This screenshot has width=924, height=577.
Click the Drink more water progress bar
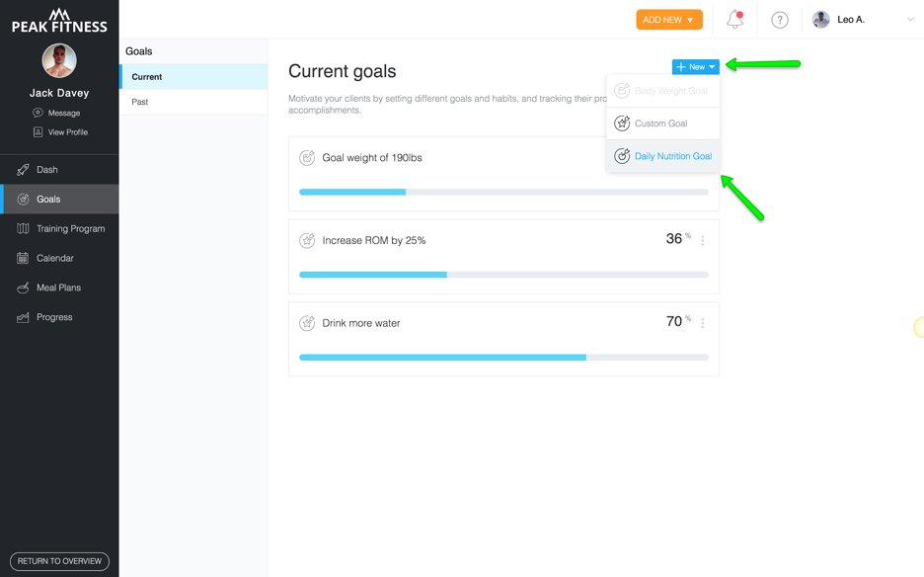click(503, 358)
